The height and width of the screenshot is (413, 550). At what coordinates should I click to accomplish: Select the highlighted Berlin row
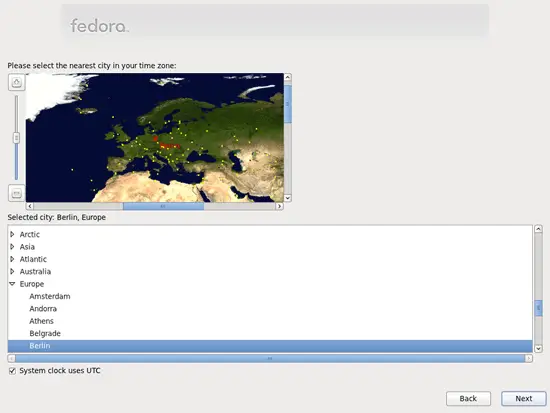[x=270, y=346]
